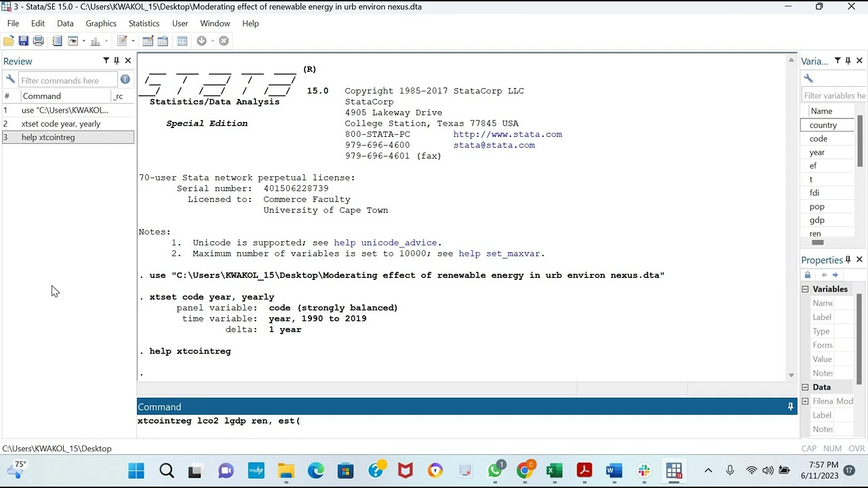The width and height of the screenshot is (868, 488).
Task: Open the Do-file Editor toolbar icon
Action: coord(122,41)
